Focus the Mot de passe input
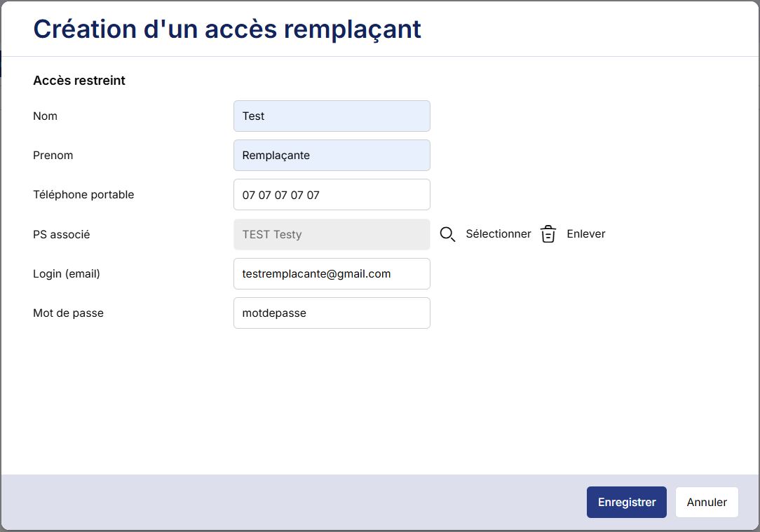The width and height of the screenshot is (760, 532). pyautogui.click(x=332, y=313)
